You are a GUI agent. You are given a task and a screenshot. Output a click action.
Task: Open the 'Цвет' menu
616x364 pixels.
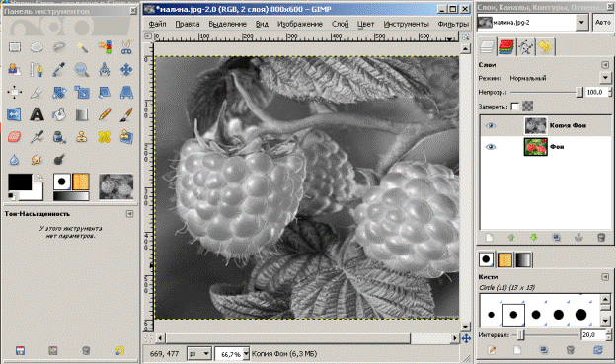(365, 24)
